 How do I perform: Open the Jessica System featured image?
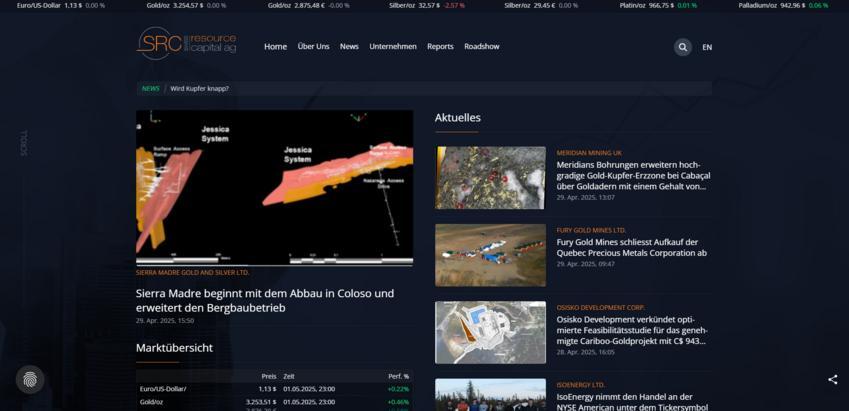point(275,188)
